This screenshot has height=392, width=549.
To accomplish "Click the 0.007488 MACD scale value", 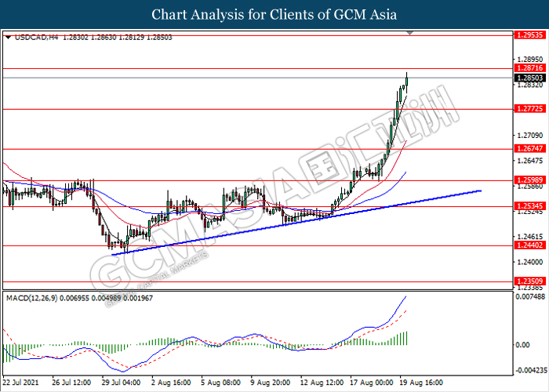I will [532, 297].
